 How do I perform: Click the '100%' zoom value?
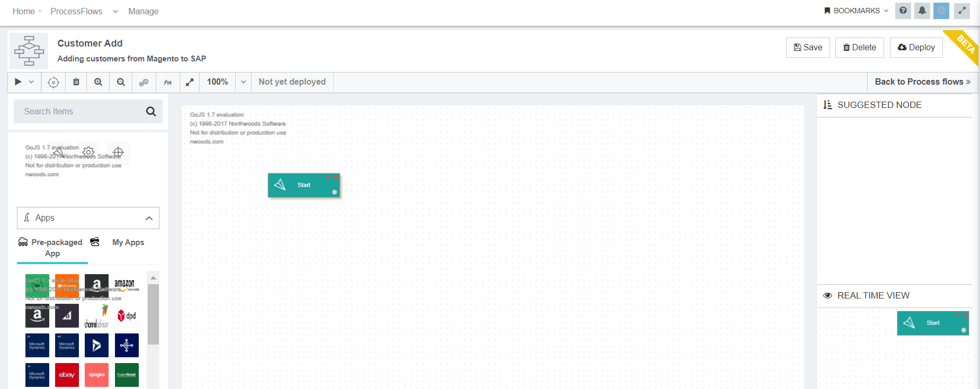click(x=218, y=82)
